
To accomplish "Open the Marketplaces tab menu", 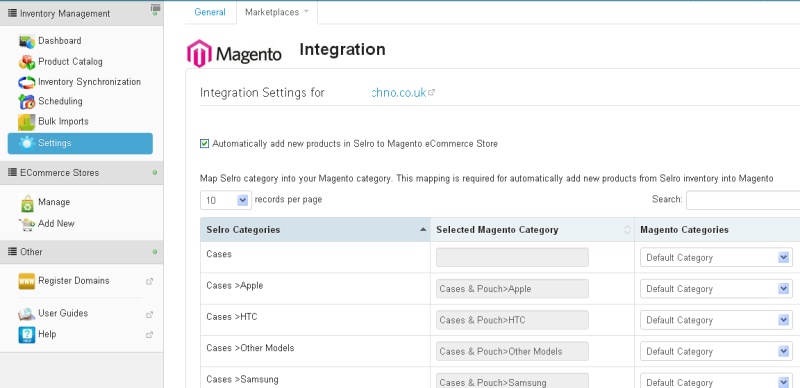I will pyautogui.click(x=277, y=12).
